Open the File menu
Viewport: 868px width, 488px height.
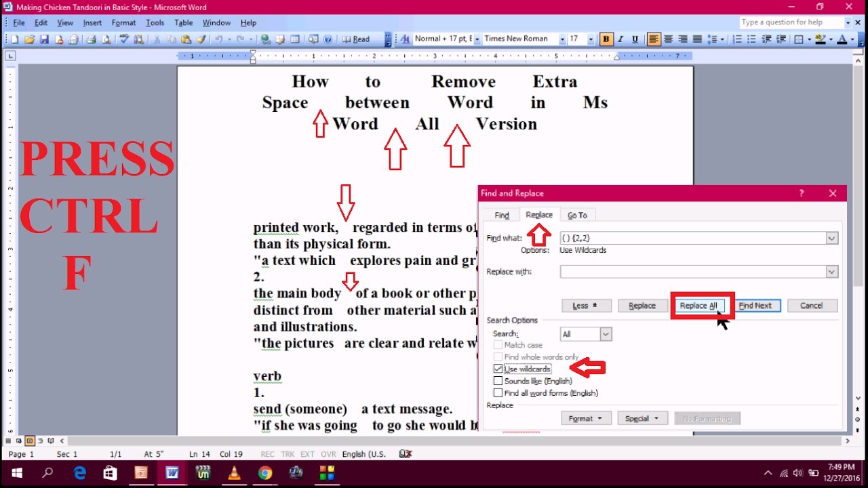[x=19, y=22]
